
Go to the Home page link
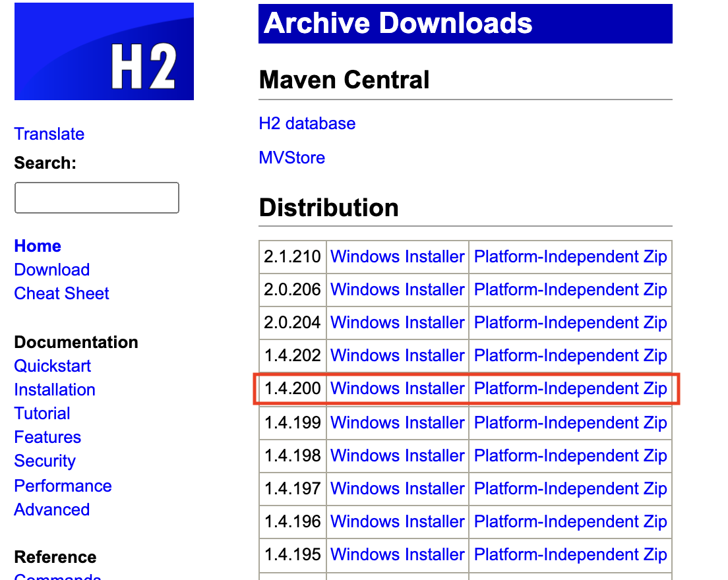coord(38,246)
